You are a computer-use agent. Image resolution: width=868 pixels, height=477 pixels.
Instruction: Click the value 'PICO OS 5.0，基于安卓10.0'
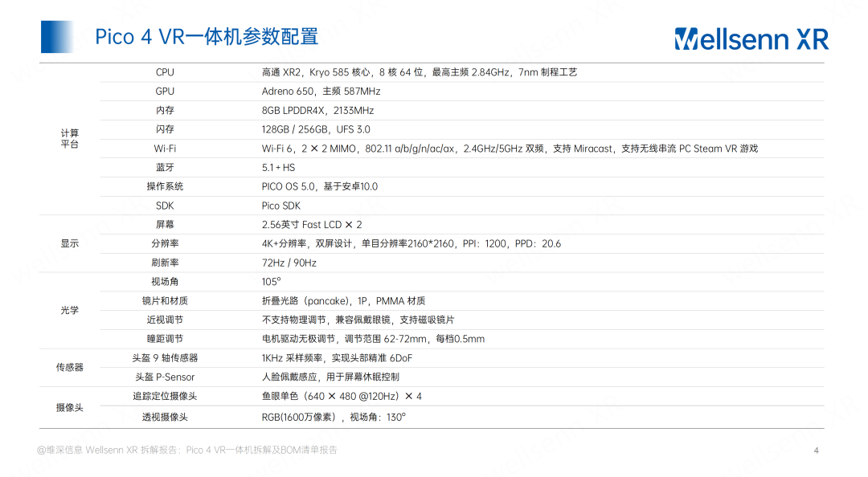pyautogui.click(x=320, y=186)
